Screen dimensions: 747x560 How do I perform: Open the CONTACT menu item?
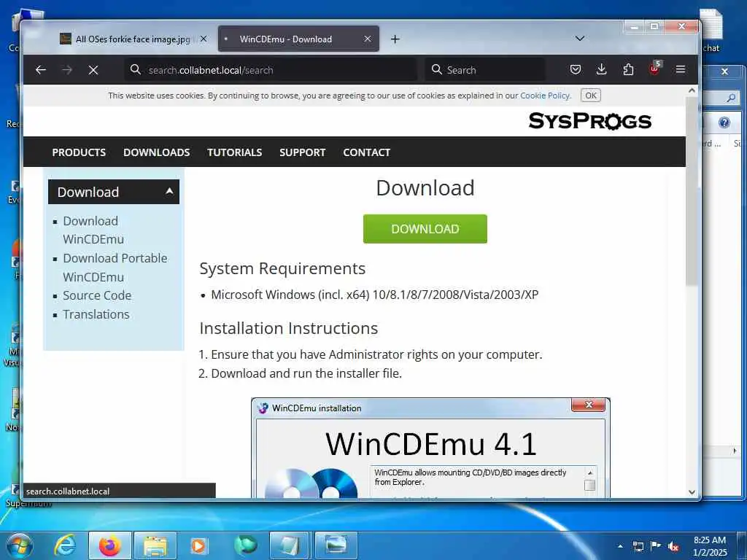coord(366,152)
